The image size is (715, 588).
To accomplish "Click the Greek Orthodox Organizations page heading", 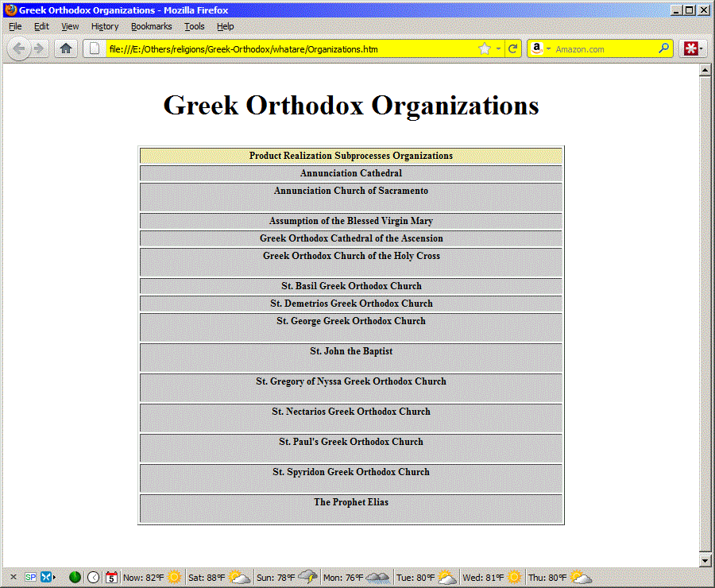I will click(x=351, y=106).
